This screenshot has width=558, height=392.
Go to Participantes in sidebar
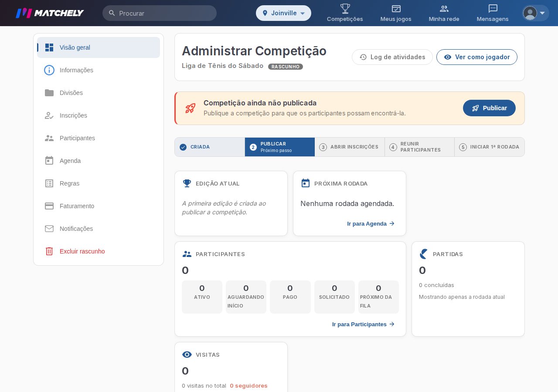[99, 138]
